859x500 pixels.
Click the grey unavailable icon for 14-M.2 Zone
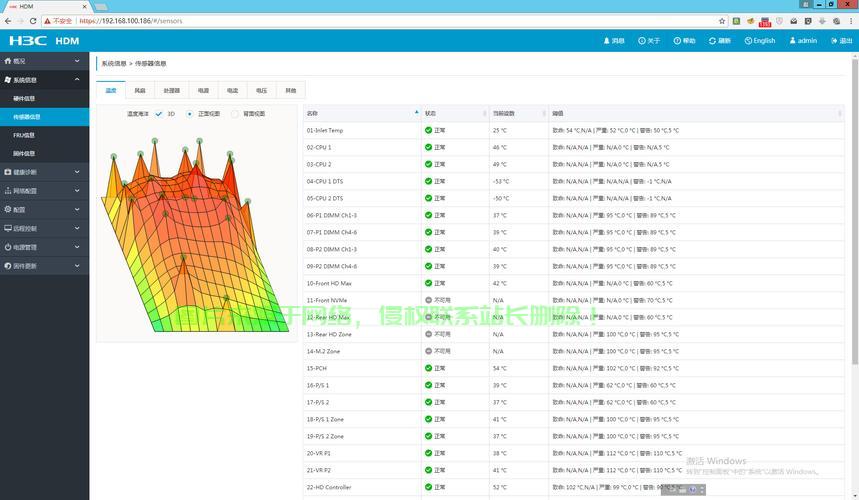click(428, 351)
